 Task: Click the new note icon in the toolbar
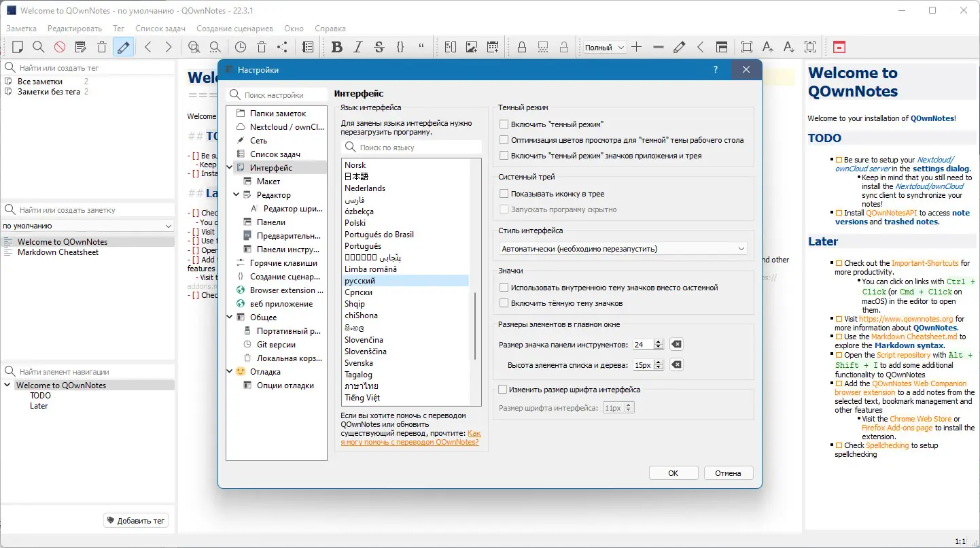coord(18,47)
